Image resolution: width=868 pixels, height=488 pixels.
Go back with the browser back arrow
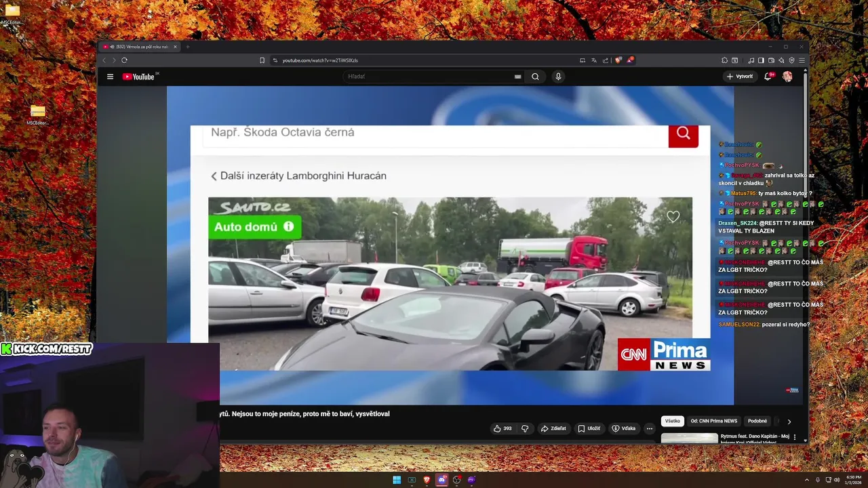(x=104, y=60)
